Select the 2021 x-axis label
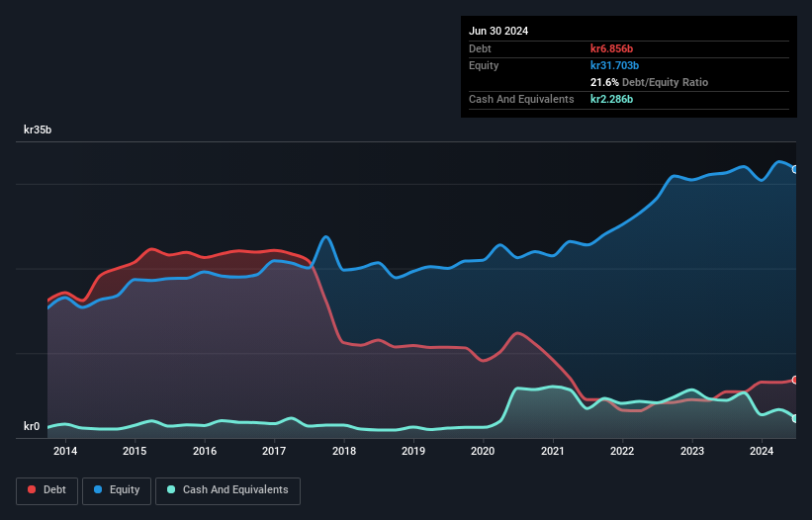Screen dimensions: 812x520 553,451
